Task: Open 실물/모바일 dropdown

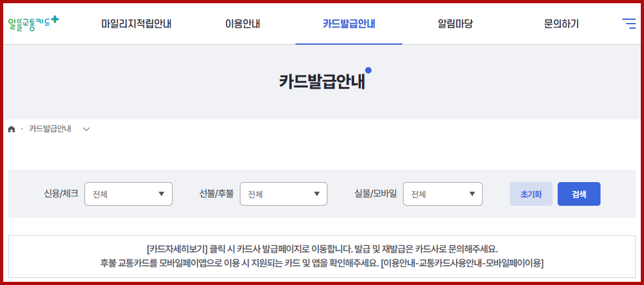Action: (443, 194)
